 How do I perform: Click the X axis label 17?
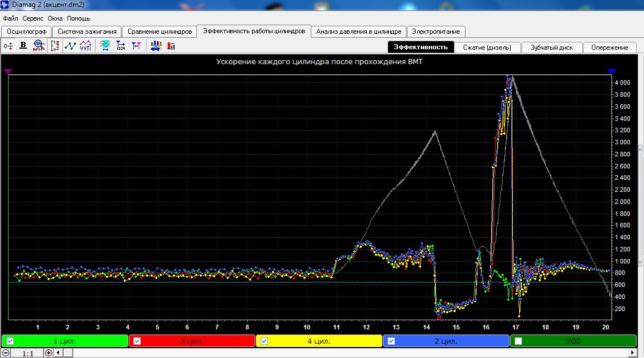pos(515,327)
